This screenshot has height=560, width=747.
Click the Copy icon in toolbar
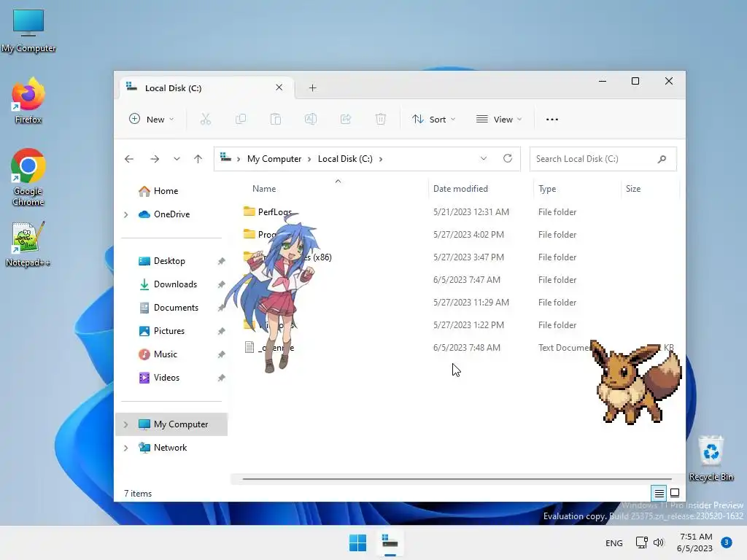click(x=241, y=119)
